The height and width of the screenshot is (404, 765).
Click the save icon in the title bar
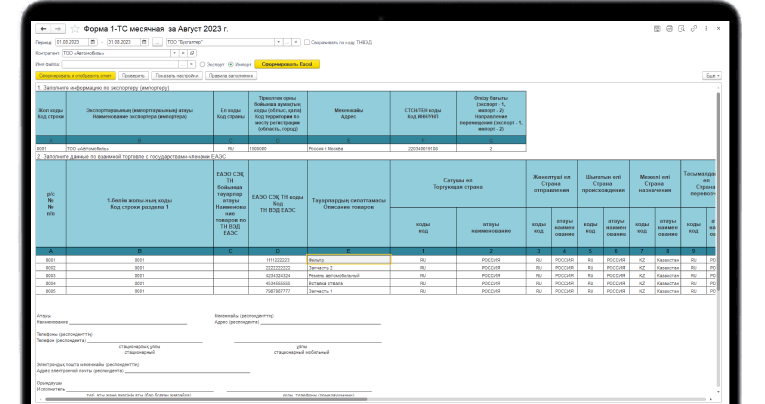pyautogui.click(x=657, y=29)
